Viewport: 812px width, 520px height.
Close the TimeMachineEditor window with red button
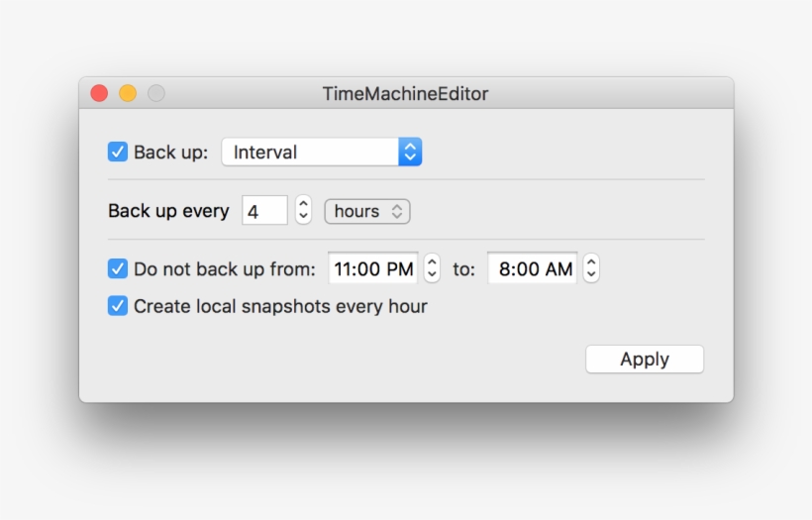tap(99, 93)
